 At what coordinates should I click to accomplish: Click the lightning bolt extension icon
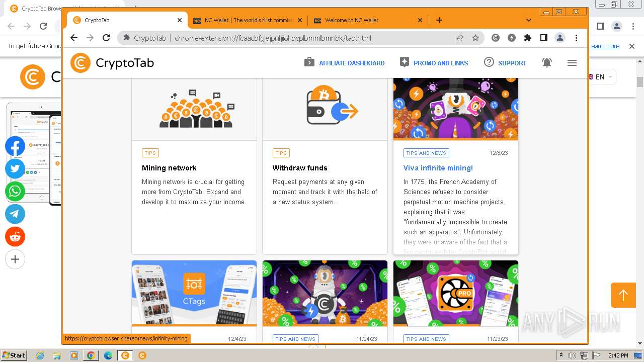(x=512, y=38)
